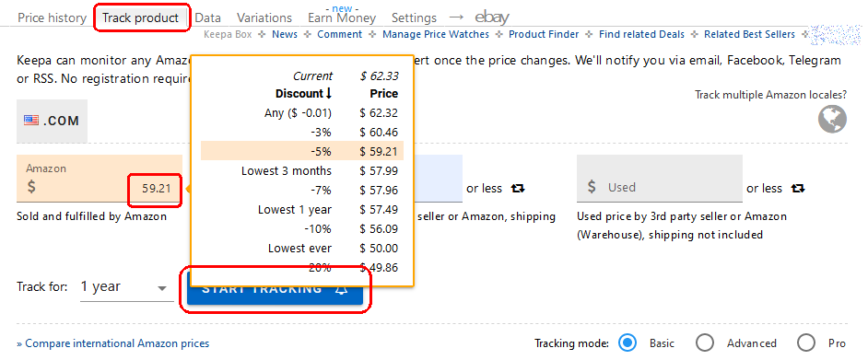Open the Manage Price Watches link
This screenshot has height=360, width=868.
pyautogui.click(x=436, y=34)
